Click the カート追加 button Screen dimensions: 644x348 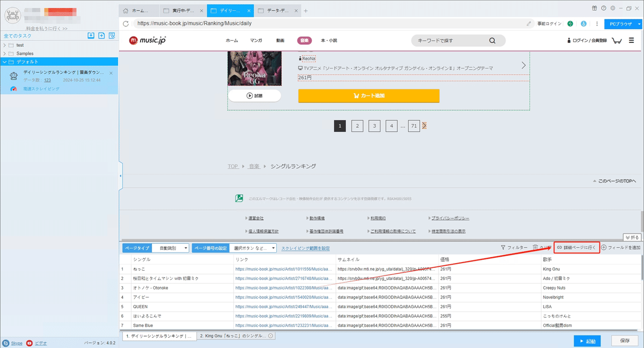point(369,96)
